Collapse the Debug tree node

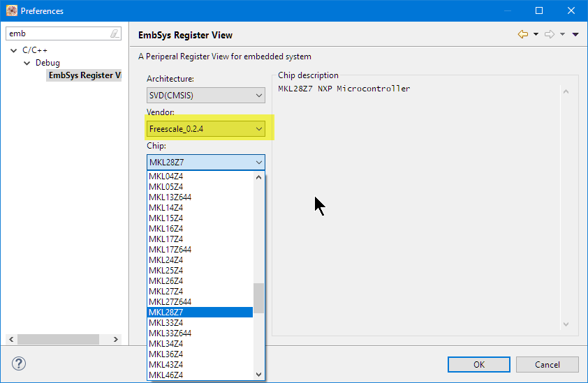tap(27, 63)
